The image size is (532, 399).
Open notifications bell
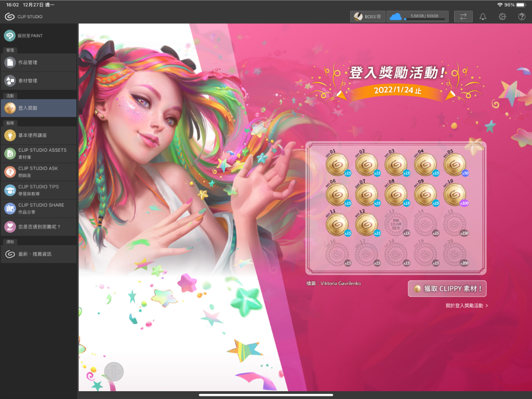483,16
